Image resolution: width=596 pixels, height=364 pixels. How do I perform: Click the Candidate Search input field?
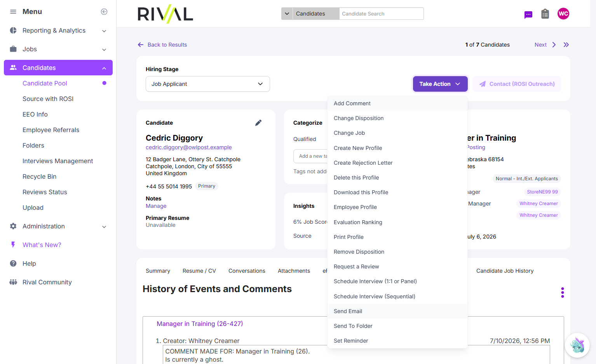click(x=381, y=14)
